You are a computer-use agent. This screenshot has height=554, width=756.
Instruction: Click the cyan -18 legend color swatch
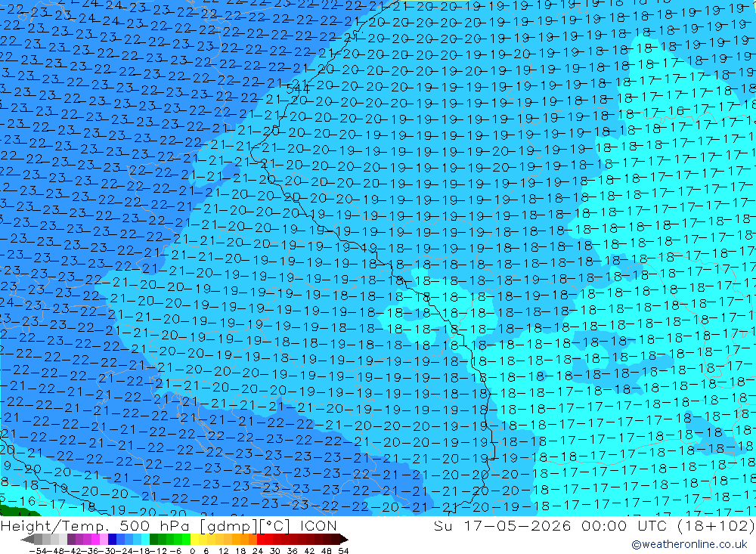(x=145, y=540)
